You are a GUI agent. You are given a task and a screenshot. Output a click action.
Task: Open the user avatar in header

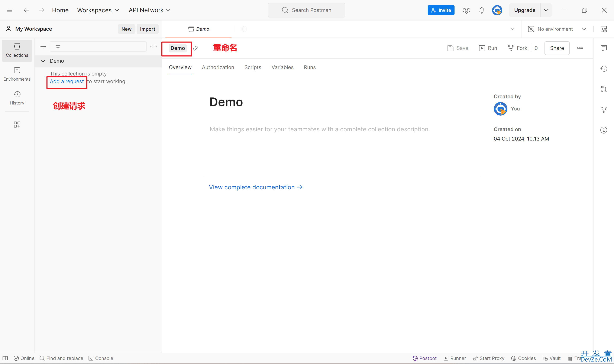pyautogui.click(x=497, y=10)
